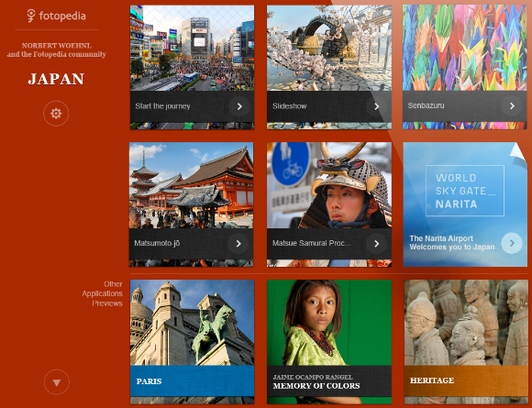The width and height of the screenshot is (532, 408).
Task: Select the cherry blossom bridge photo
Action: tap(329, 49)
